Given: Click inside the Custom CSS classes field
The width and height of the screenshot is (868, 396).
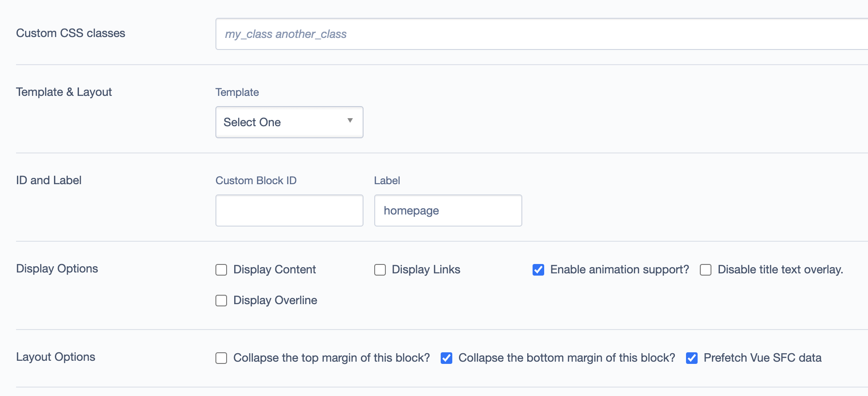Looking at the screenshot, I should (401, 33).
